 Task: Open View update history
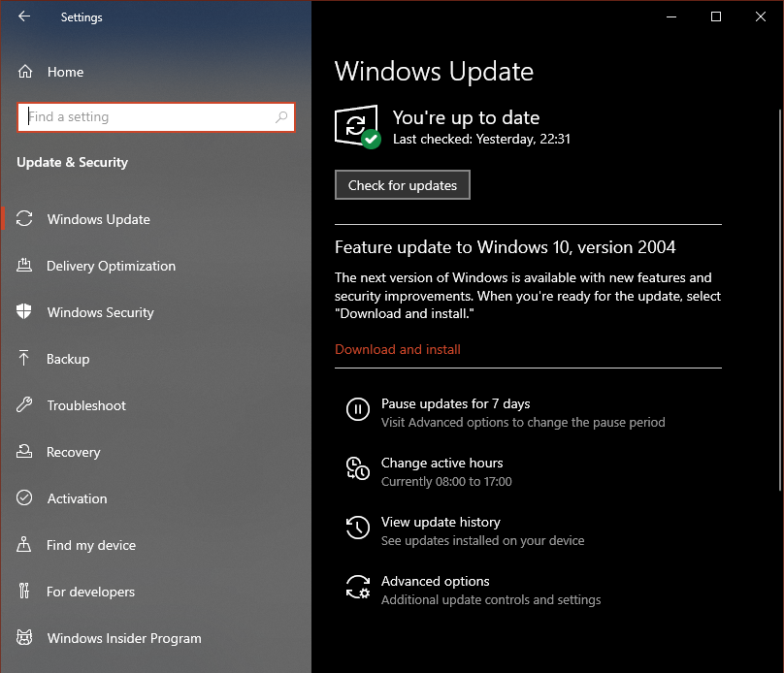441,522
